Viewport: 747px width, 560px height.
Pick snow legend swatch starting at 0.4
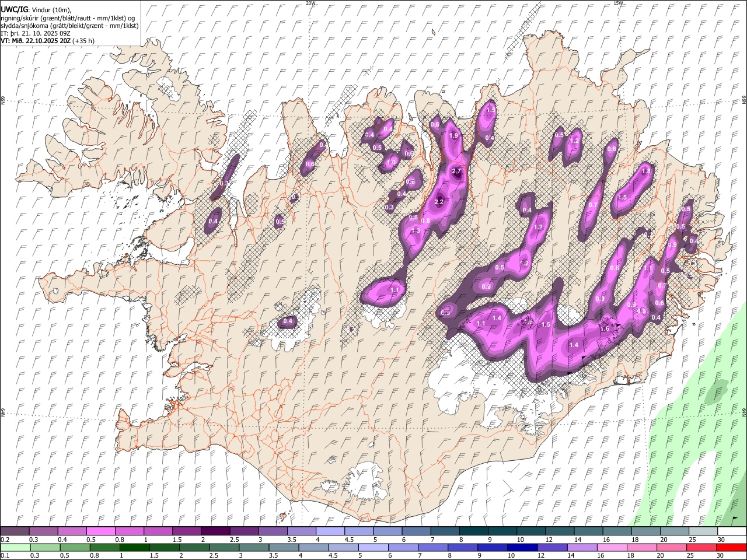(x=72, y=531)
